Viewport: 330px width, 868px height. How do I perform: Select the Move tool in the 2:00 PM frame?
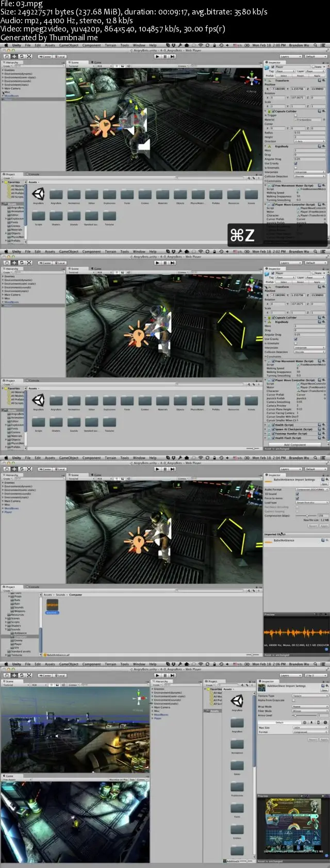14,57
